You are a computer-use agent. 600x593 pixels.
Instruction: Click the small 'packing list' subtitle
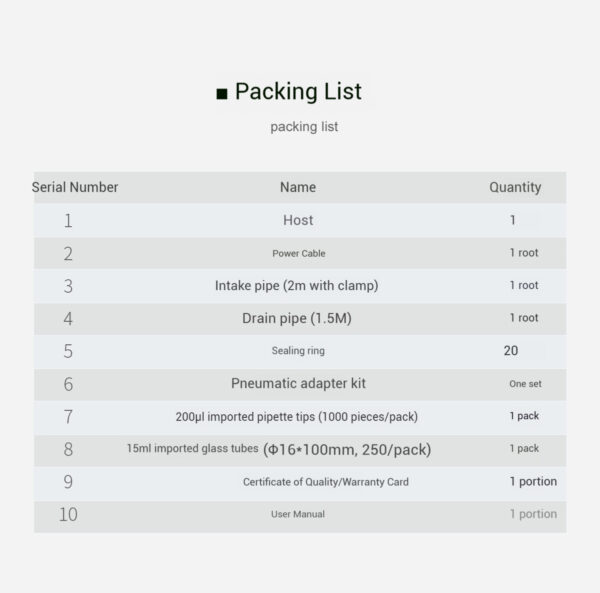[x=304, y=127]
